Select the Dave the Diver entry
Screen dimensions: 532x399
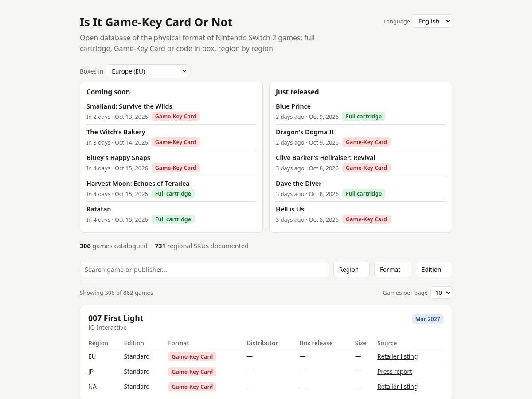tap(298, 184)
